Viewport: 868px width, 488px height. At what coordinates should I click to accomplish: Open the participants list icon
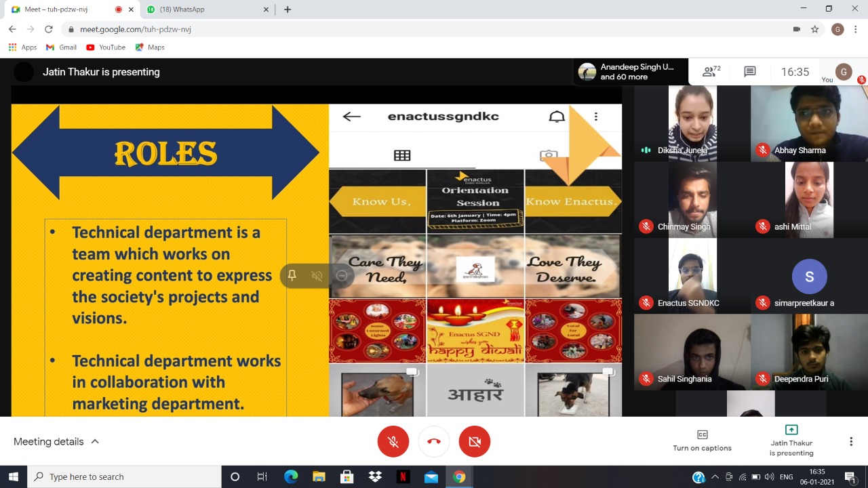pos(711,71)
